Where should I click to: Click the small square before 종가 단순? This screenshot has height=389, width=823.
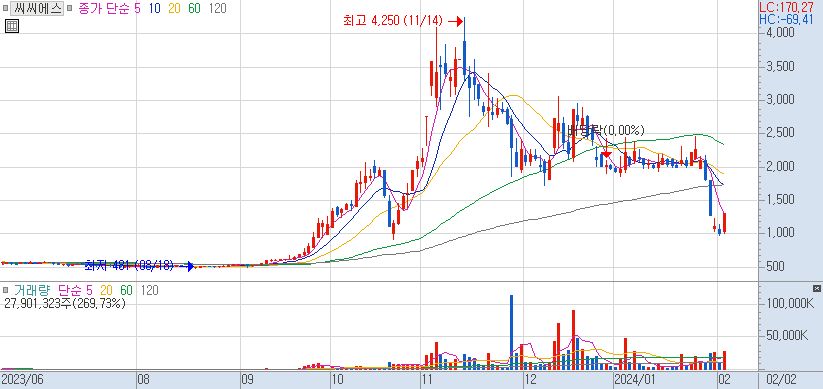(x=69, y=8)
